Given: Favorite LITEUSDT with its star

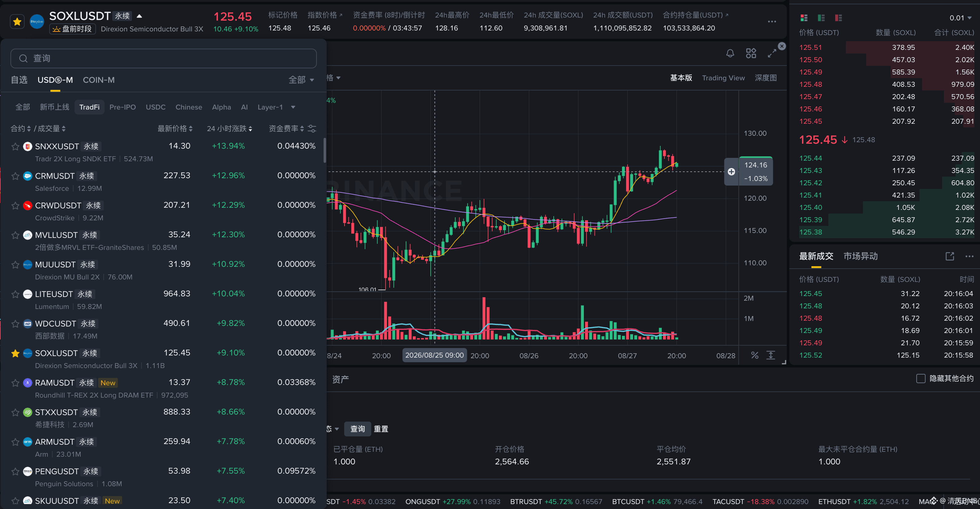Looking at the screenshot, I should coord(15,294).
